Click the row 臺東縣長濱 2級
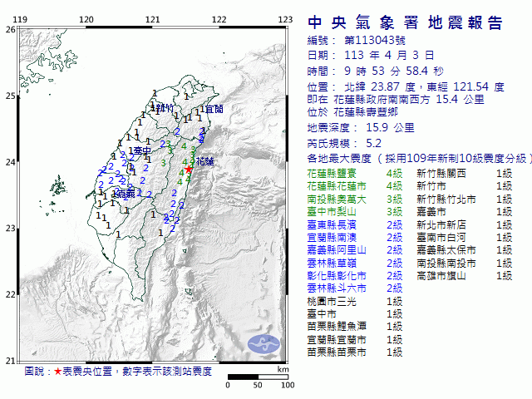The height and width of the screenshot is (399, 532). (x=355, y=225)
